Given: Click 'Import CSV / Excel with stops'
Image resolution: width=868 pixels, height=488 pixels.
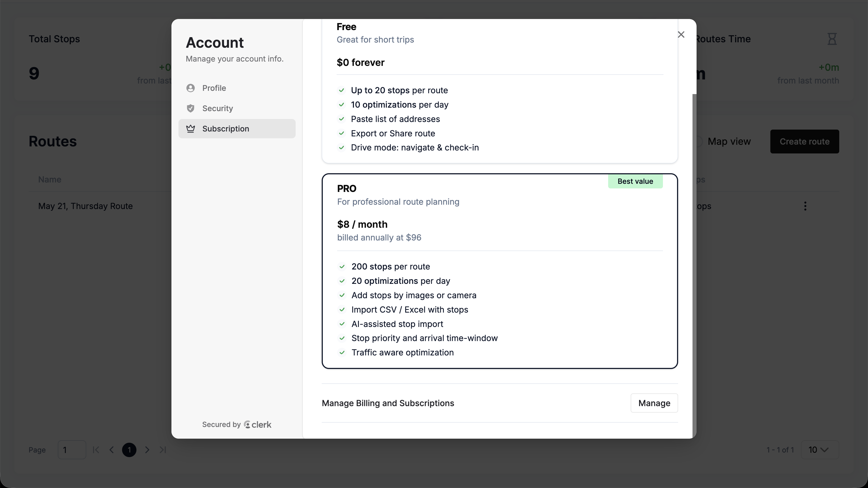Looking at the screenshot, I should [x=410, y=310].
